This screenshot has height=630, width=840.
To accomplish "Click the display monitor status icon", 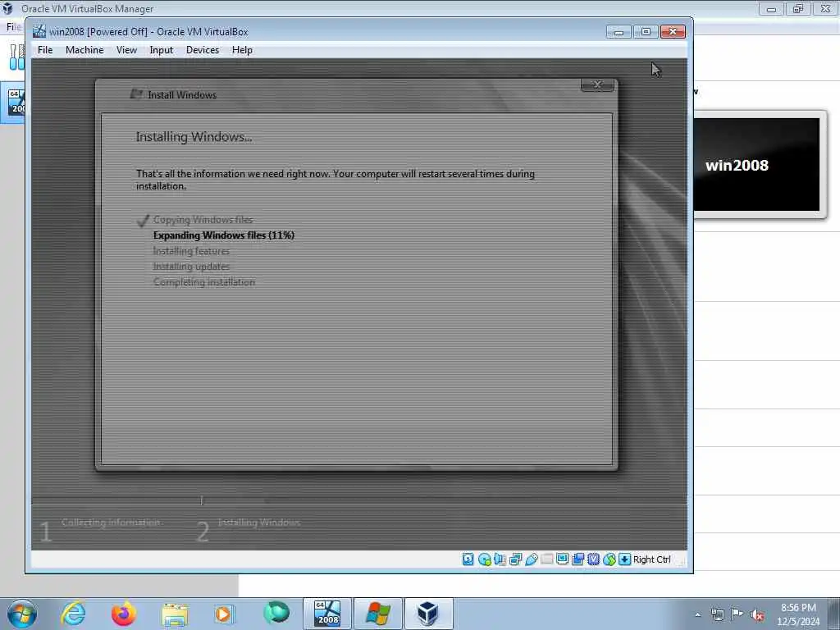I will click(563, 559).
